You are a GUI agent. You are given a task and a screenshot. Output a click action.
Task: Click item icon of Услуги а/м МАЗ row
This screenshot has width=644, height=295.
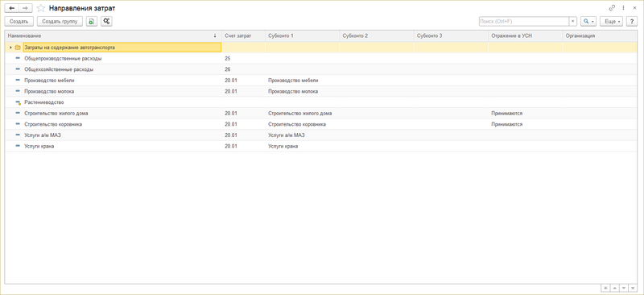pyautogui.click(x=18, y=135)
